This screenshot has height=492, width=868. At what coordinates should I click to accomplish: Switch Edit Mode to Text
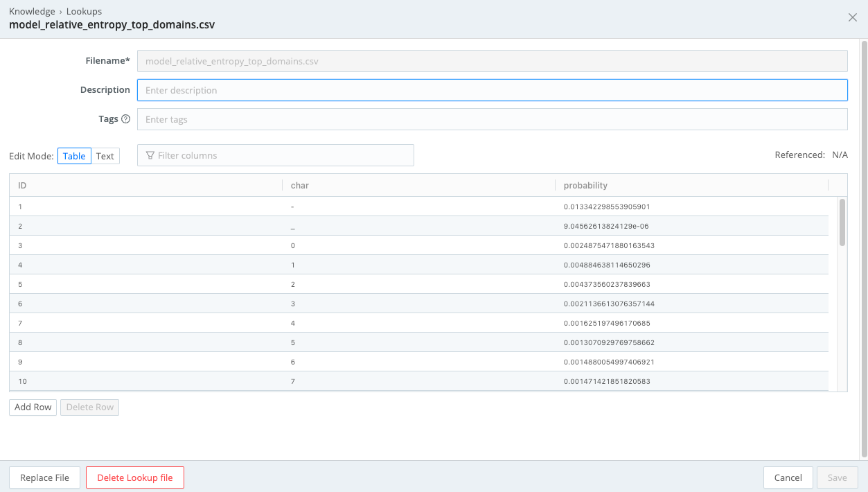click(x=105, y=156)
